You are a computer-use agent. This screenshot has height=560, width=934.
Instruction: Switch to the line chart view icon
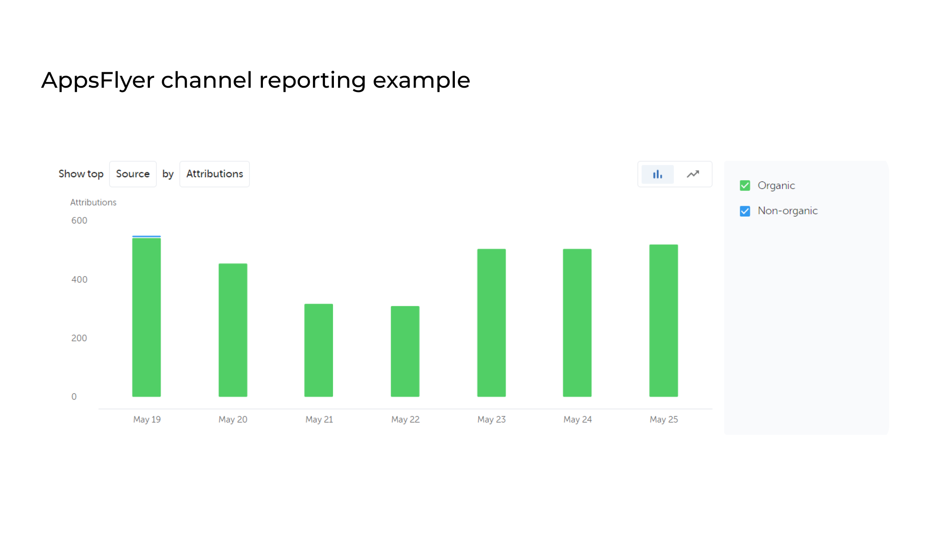[x=693, y=174]
